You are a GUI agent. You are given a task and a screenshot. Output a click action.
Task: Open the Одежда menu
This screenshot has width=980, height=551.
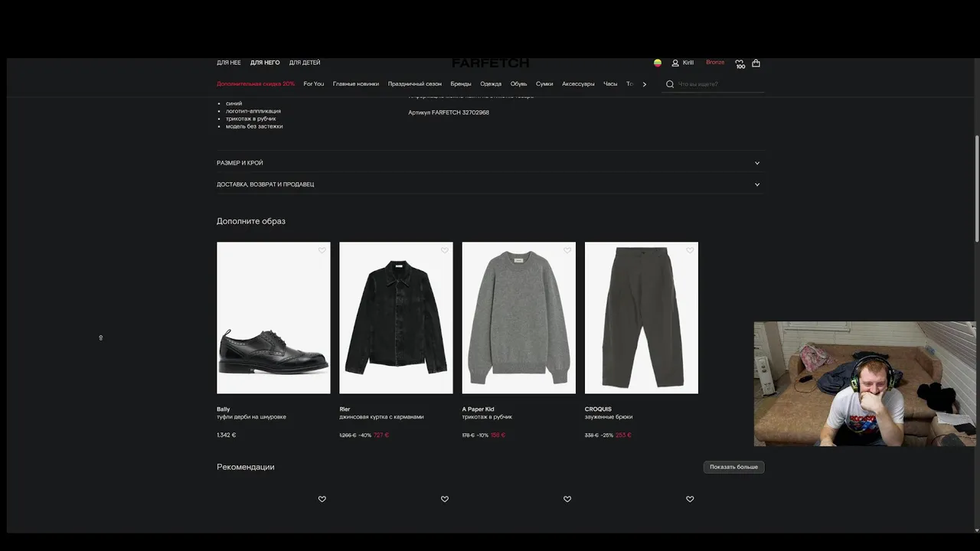click(491, 84)
